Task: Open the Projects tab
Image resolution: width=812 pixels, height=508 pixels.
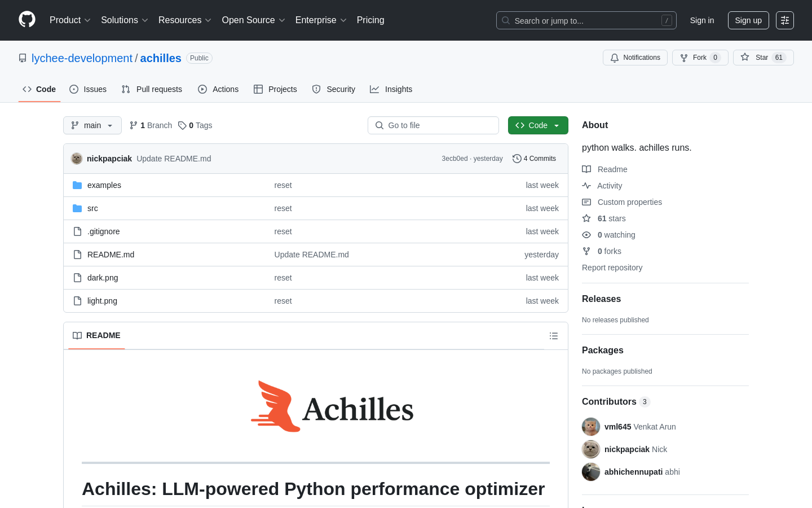Action: point(275,89)
